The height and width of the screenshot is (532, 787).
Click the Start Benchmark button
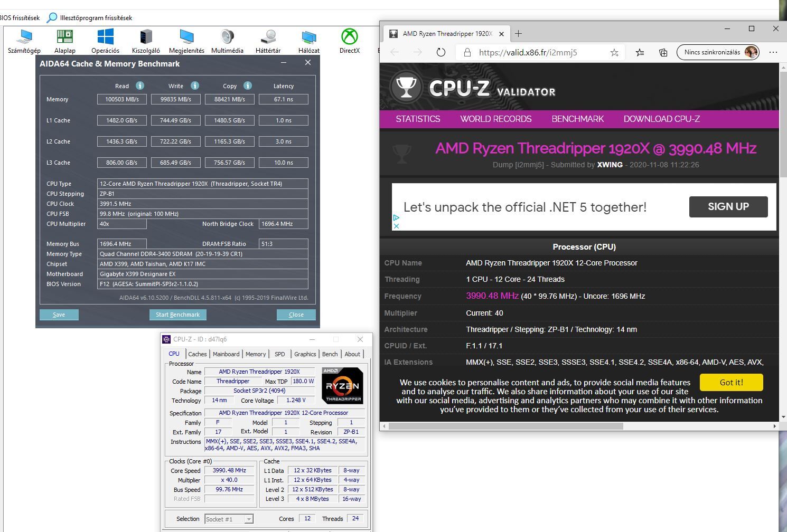(x=177, y=315)
